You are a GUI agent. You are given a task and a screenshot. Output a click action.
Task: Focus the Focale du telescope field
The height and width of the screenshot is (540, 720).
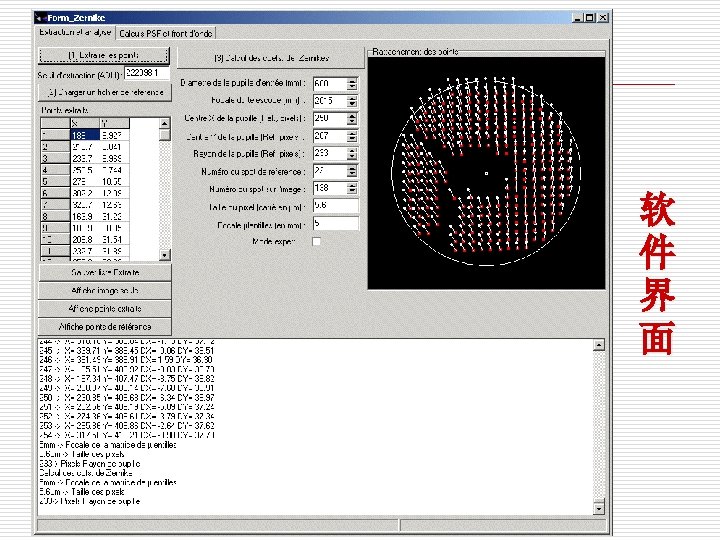(330, 101)
